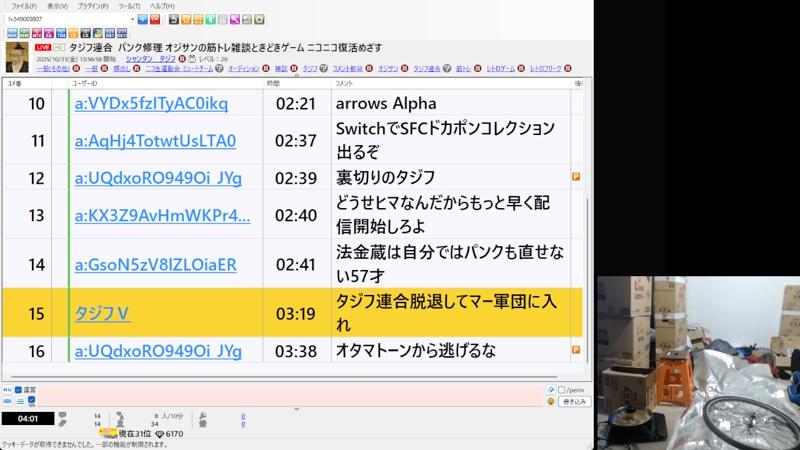The height and width of the screenshot is (450, 800).
Task: Click the blue connect icon
Action: tap(143, 19)
